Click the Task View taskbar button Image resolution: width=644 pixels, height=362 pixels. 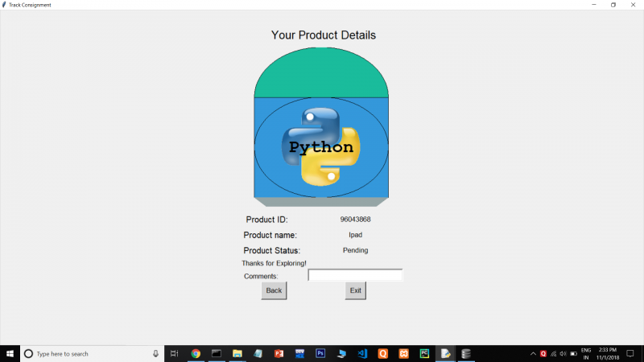[174, 353]
